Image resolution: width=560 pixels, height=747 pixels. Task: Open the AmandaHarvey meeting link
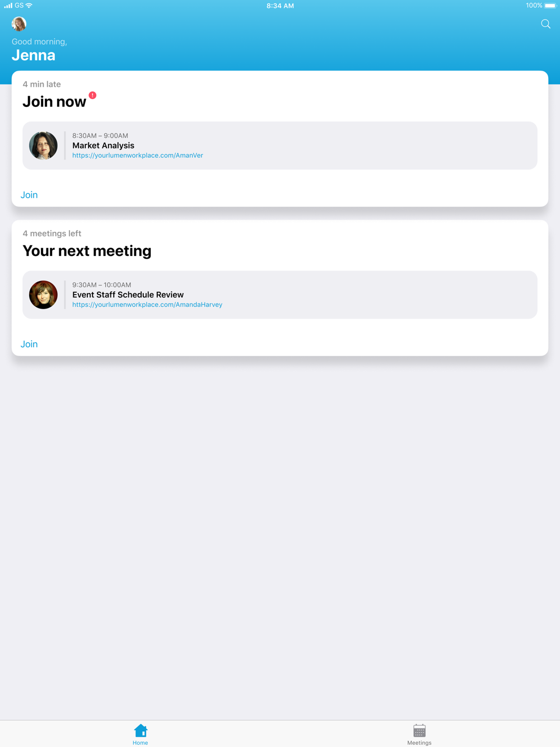147,305
